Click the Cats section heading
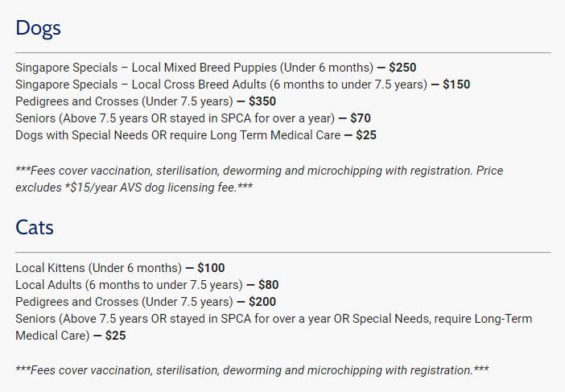The width and height of the screenshot is (565, 392). click(35, 228)
